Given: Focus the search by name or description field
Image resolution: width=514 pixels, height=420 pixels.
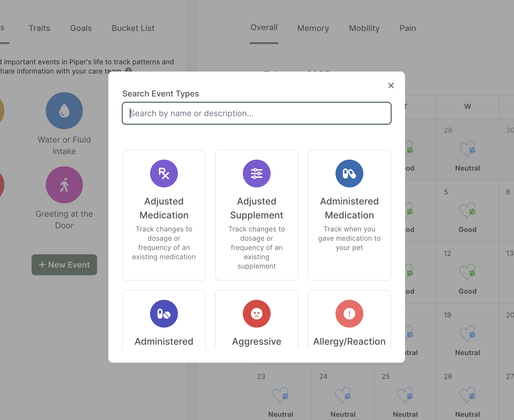Looking at the screenshot, I should tap(257, 113).
